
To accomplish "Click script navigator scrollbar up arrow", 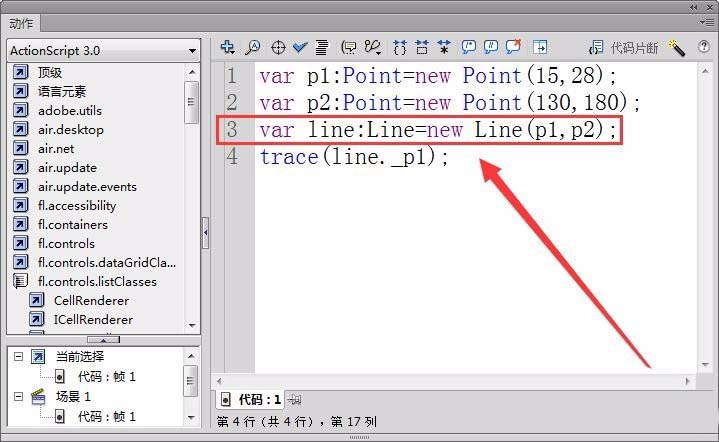I will pyautogui.click(x=191, y=356).
